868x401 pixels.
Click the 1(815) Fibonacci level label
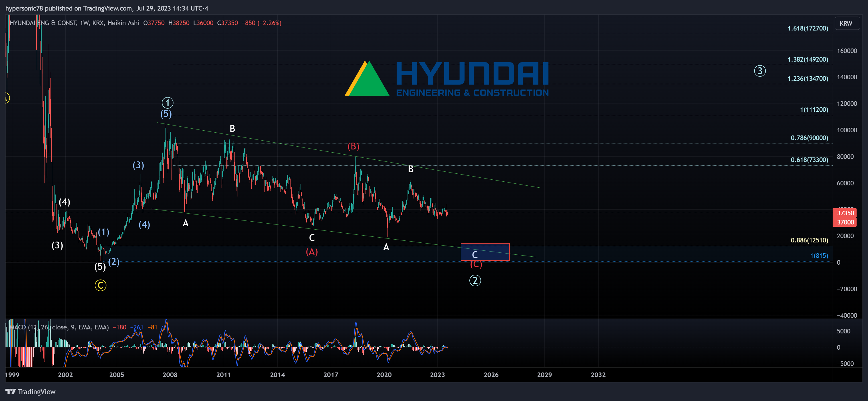click(819, 256)
